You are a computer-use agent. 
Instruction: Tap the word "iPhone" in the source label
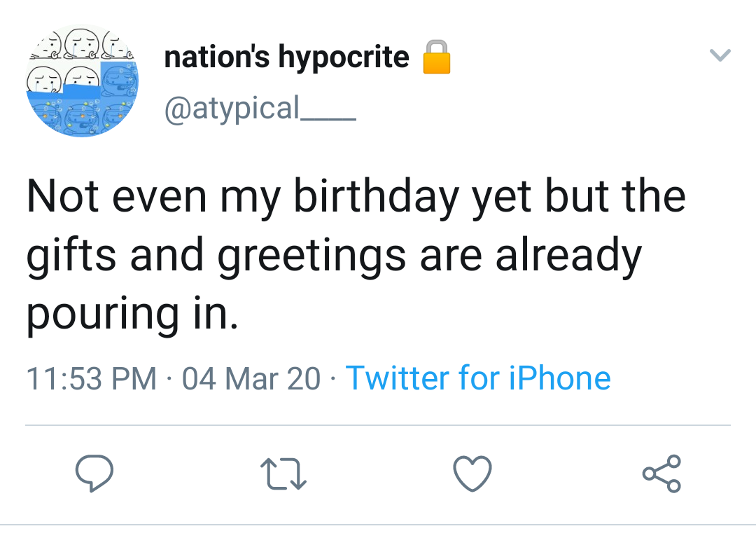click(x=559, y=378)
